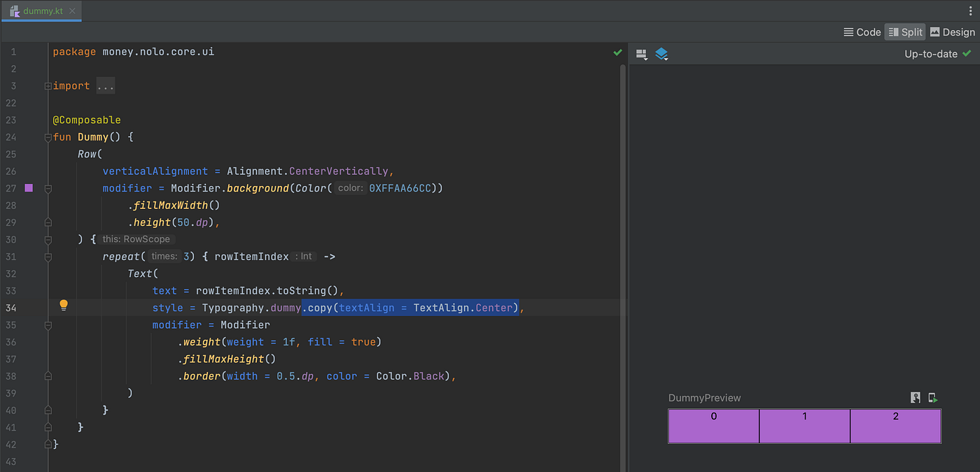
Task: Click the intention bulb on line 34
Action: pyautogui.click(x=64, y=305)
